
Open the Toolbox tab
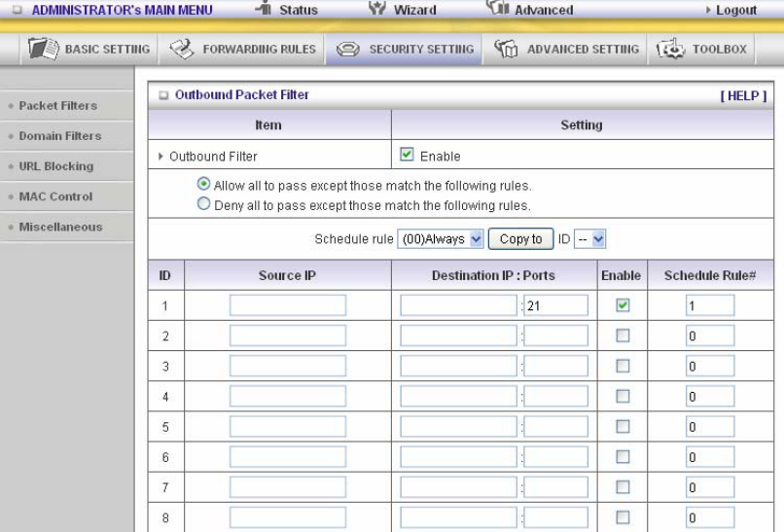pyautogui.click(x=701, y=49)
